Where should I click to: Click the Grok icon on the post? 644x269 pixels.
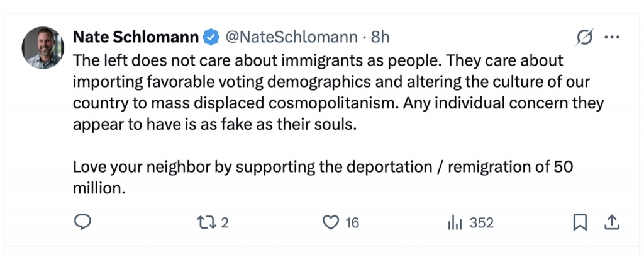[x=585, y=38]
